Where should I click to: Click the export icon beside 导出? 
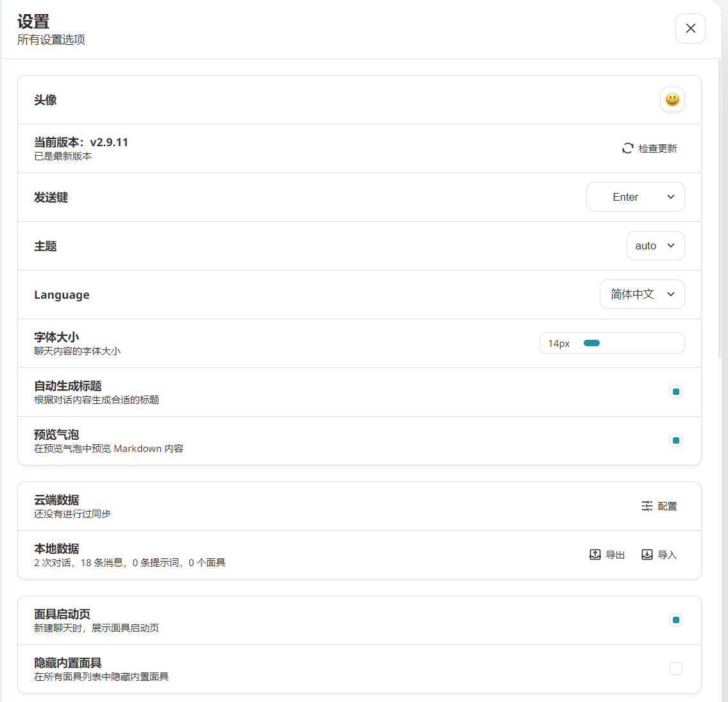click(x=595, y=555)
